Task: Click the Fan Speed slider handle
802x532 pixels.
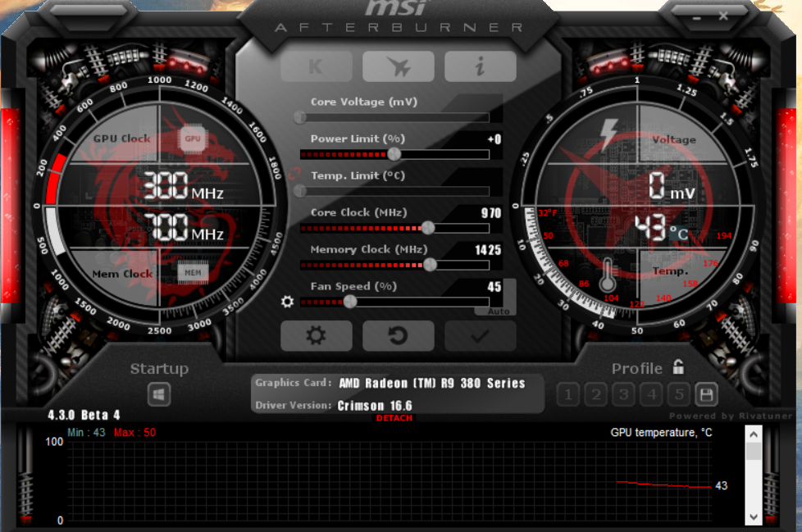Action: pyautogui.click(x=350, y=302)
